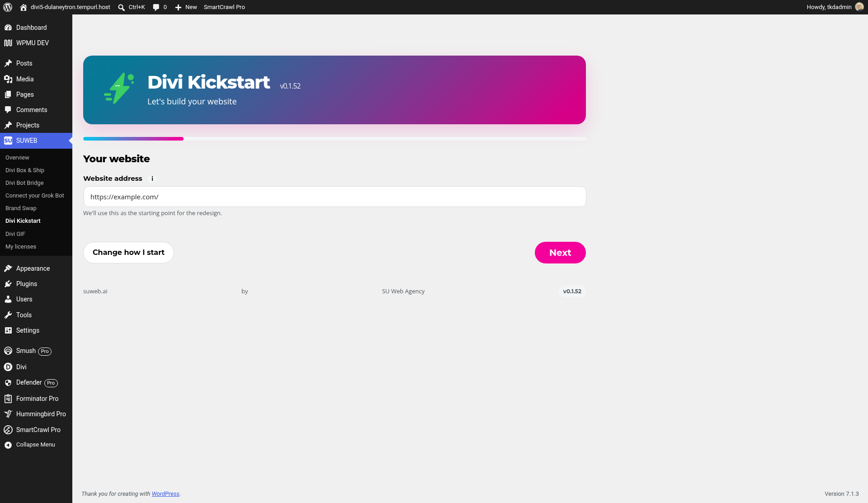Click the pink Next button
The width and height of the screenshot is (868, 503).
point(560,253)
